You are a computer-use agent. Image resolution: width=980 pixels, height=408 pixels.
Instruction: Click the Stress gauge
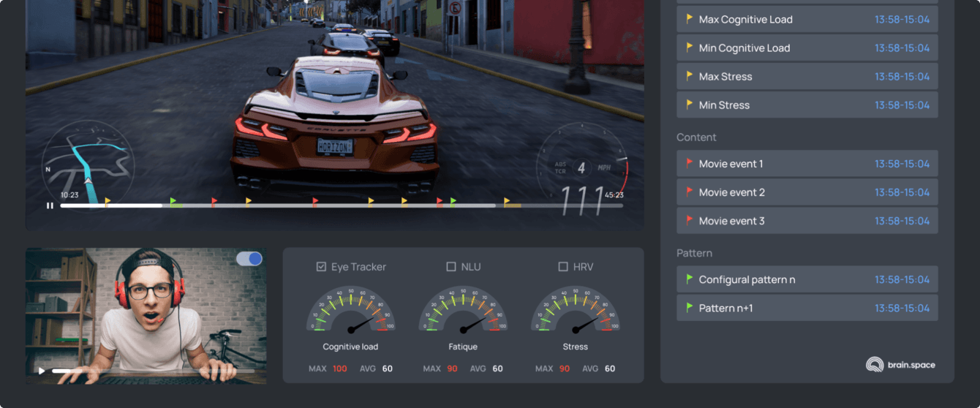click(x=576, y=309)
